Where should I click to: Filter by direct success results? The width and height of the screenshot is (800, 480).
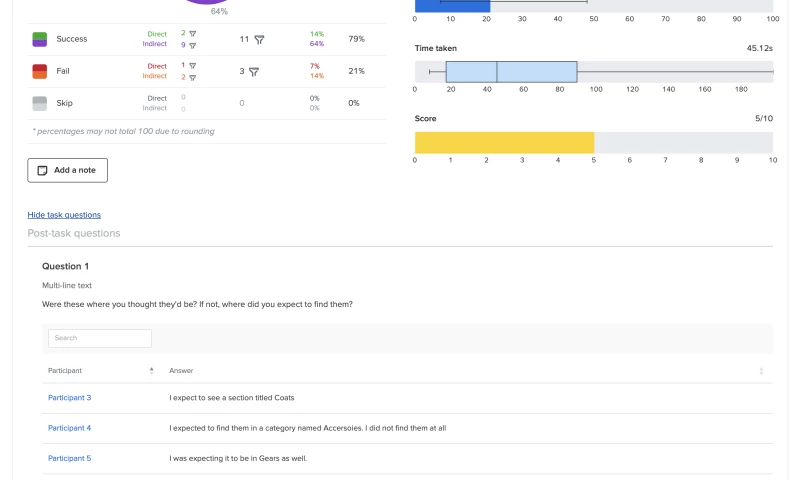click(192, 33)
